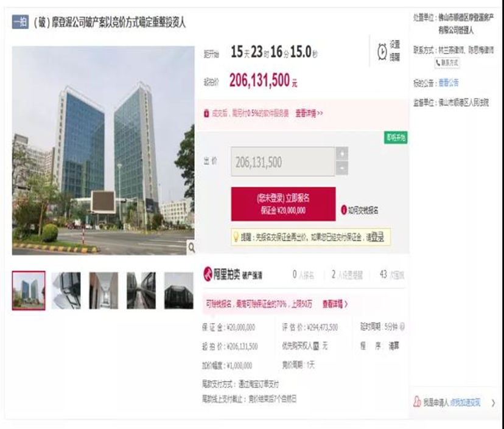Click the bid amount input field
Image resolution: width=504 pixels, height=429 pixels.
click(283, 162)
